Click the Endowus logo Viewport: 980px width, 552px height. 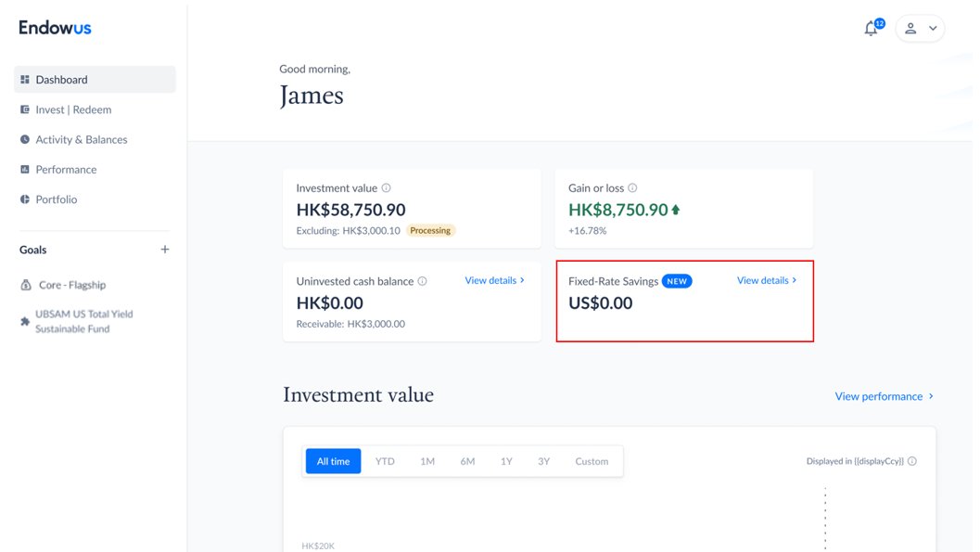(56, 28)
